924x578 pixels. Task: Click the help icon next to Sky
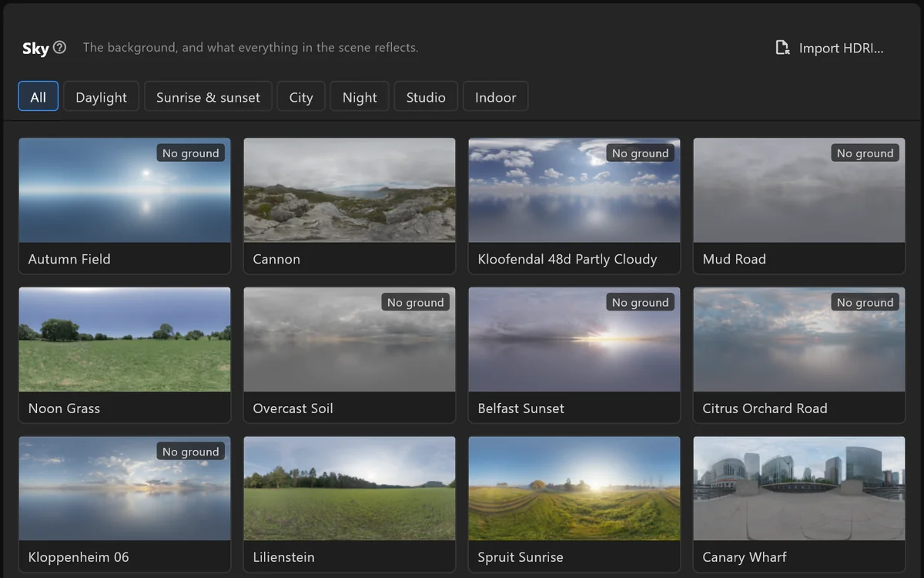(x=59, y=47)
